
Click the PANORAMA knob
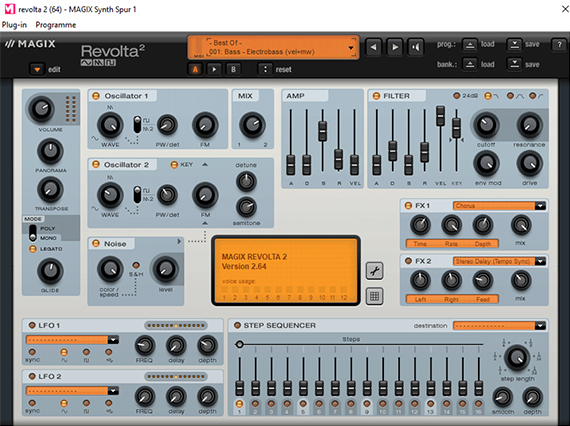[x=50, y=151]
